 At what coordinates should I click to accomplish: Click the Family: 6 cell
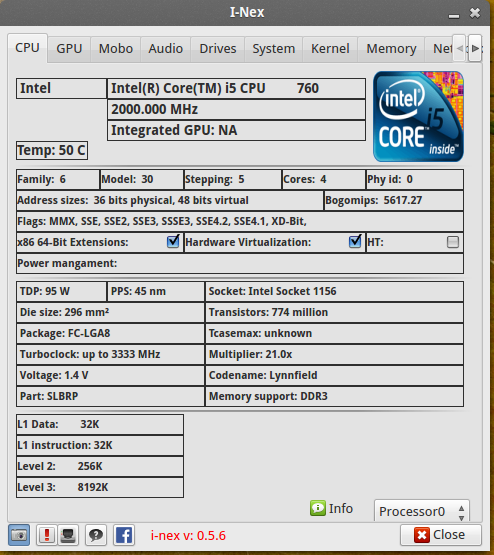tap(58, 179)
